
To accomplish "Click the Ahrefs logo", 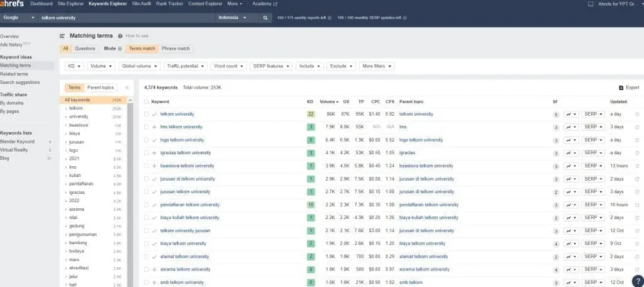I will click(x=12, y=4).
